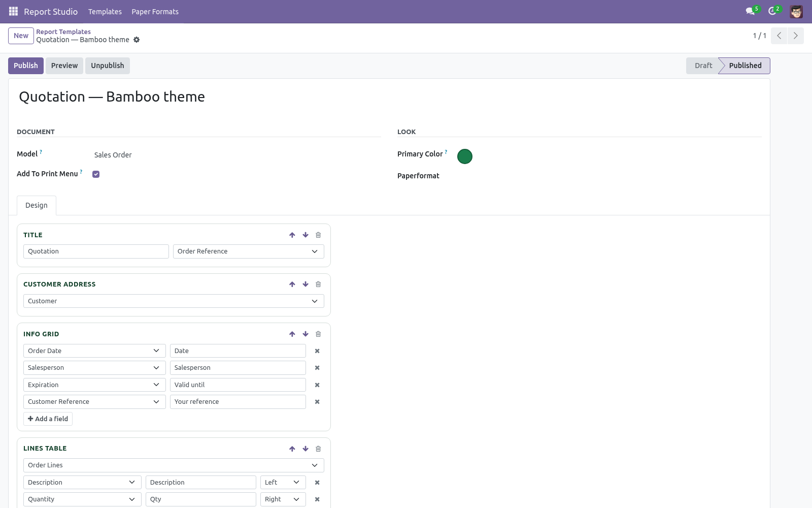Click the Publish button
The image size is (812, 508).
pyautogui.click(x=26, y=66)
